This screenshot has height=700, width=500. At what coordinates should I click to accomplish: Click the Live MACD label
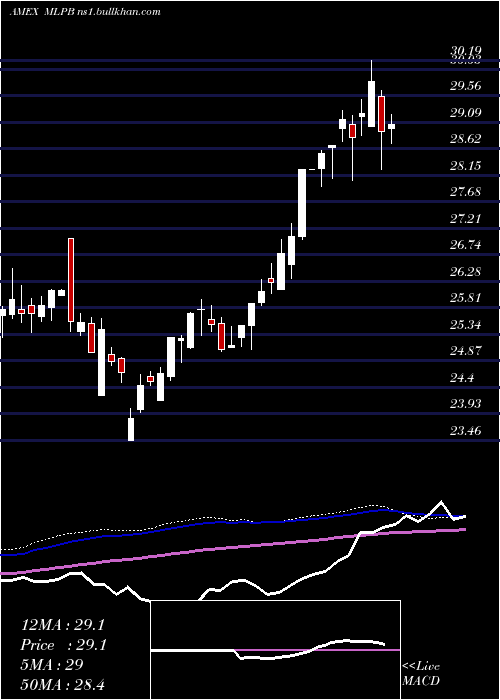[421, 674]
